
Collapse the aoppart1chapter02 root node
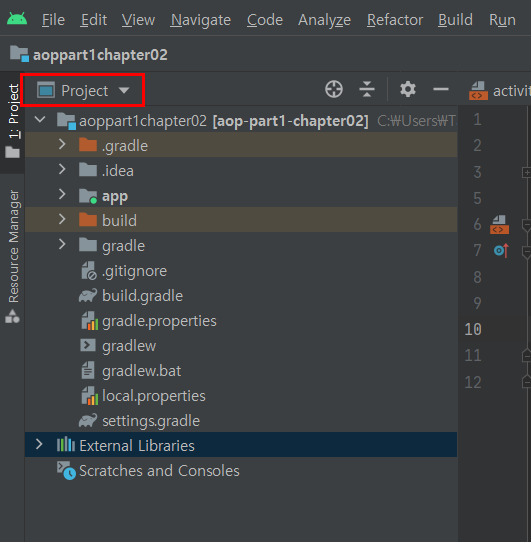40,120
